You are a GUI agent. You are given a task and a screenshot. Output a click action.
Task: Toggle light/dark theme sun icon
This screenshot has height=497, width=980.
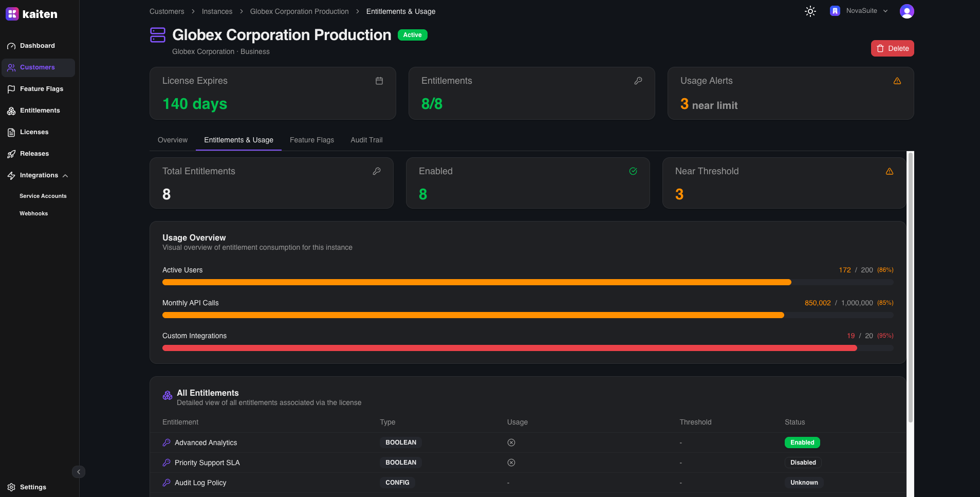click(x=810, y=11)
